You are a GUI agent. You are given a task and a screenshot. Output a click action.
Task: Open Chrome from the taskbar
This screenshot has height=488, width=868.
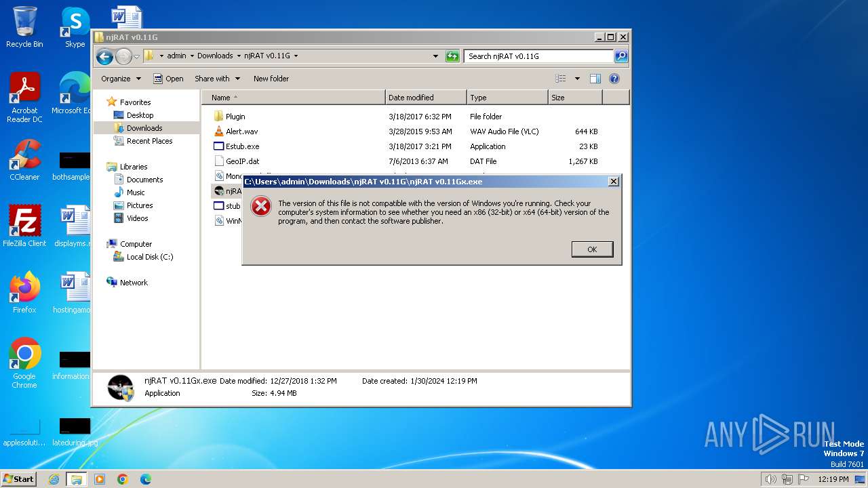point(123,479)
